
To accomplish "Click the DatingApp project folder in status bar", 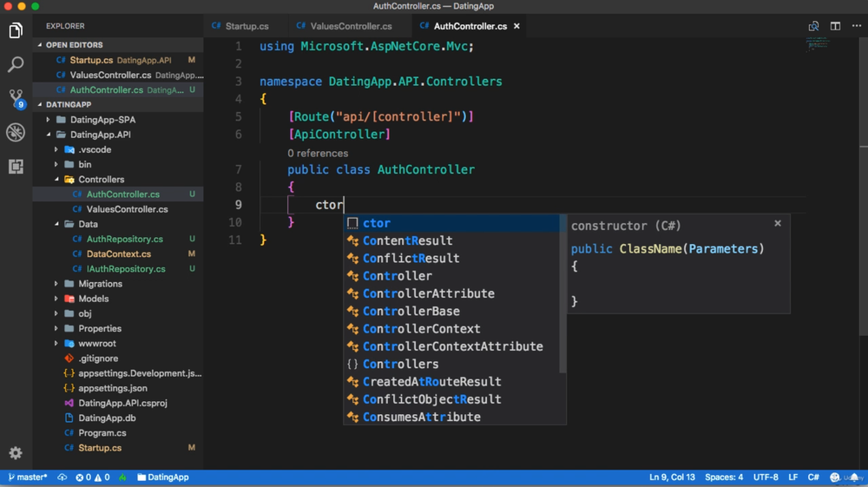I will (x=163, y=477).
